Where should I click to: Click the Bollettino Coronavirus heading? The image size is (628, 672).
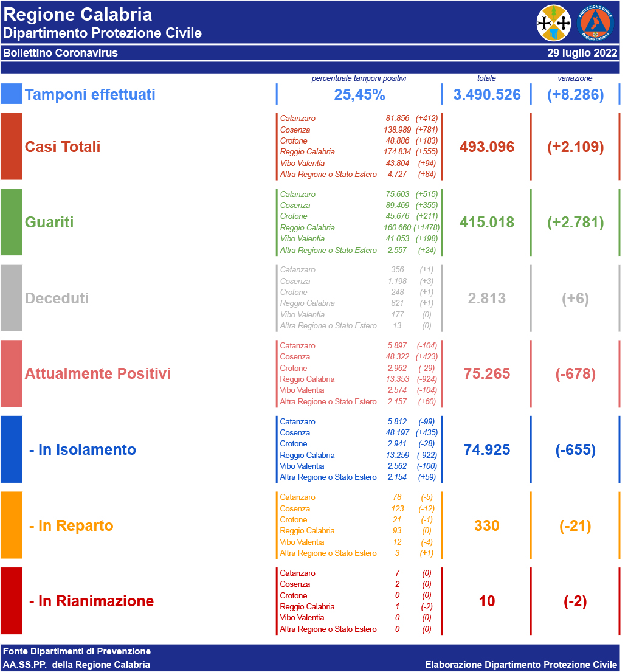point(61,53)
